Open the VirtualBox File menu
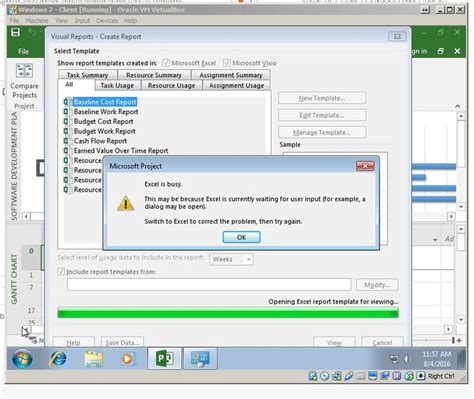Viewport: 474px width, 399px height. tap(14, 21)
